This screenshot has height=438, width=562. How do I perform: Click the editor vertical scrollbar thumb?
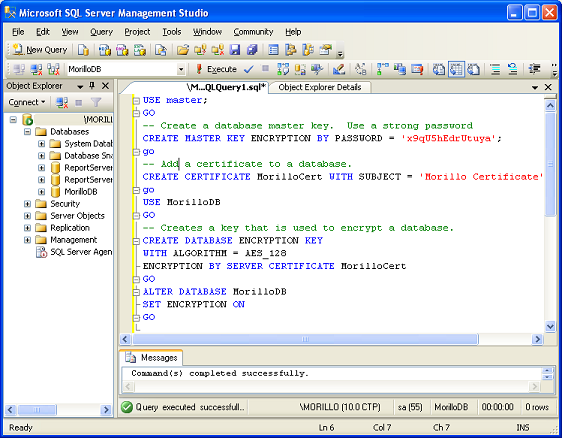[x=550, y=164]
